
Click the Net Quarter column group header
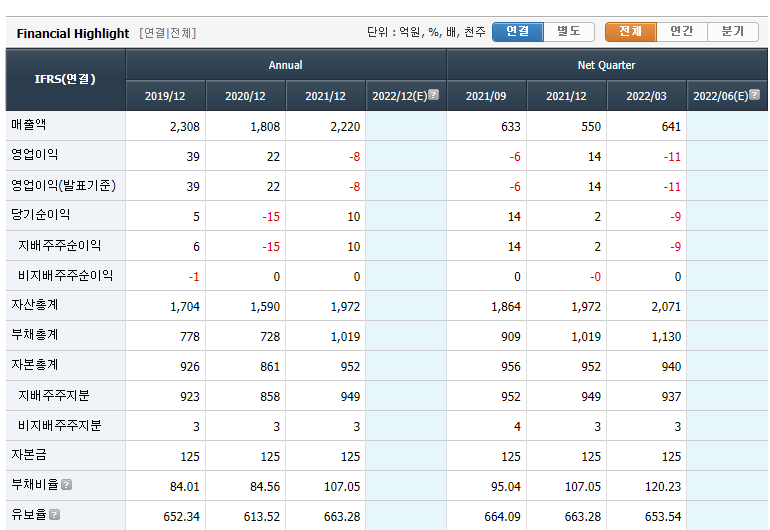tap(607, 65)
